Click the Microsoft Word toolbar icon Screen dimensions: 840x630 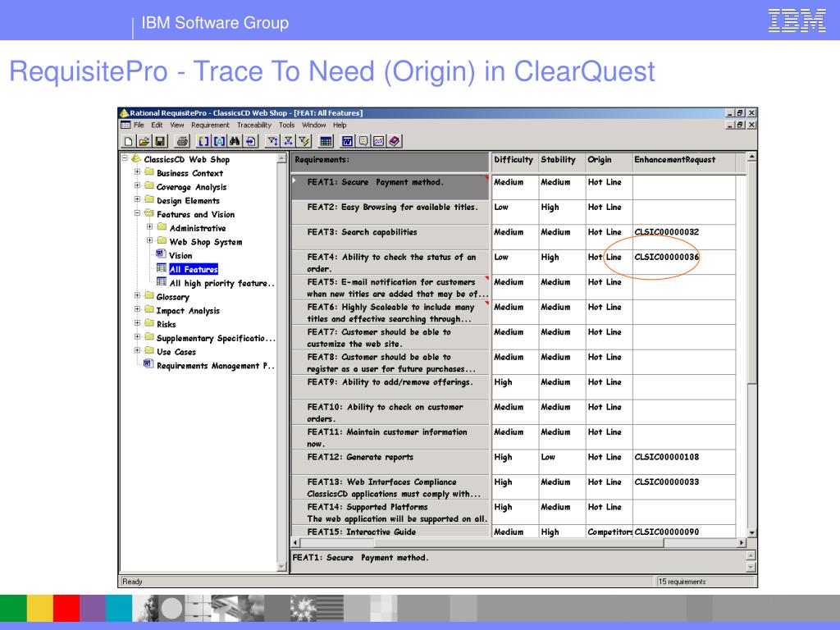click(x=347, y=141)
